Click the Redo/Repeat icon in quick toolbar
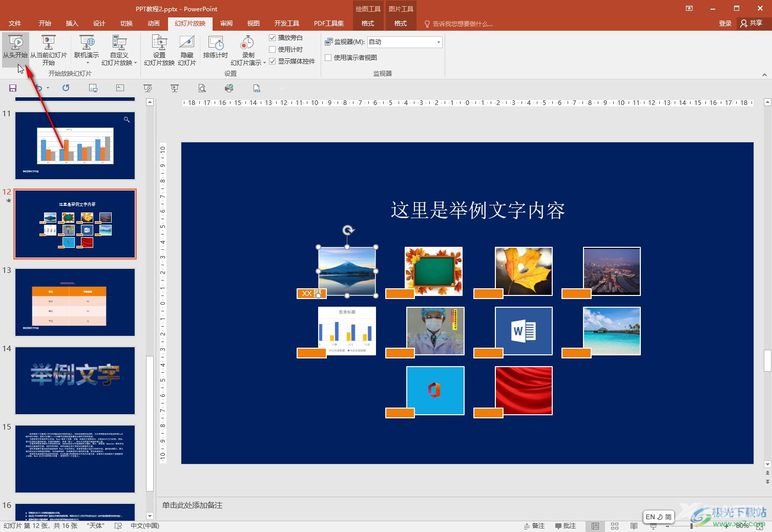The image size is (772, 532). [66, 88]
